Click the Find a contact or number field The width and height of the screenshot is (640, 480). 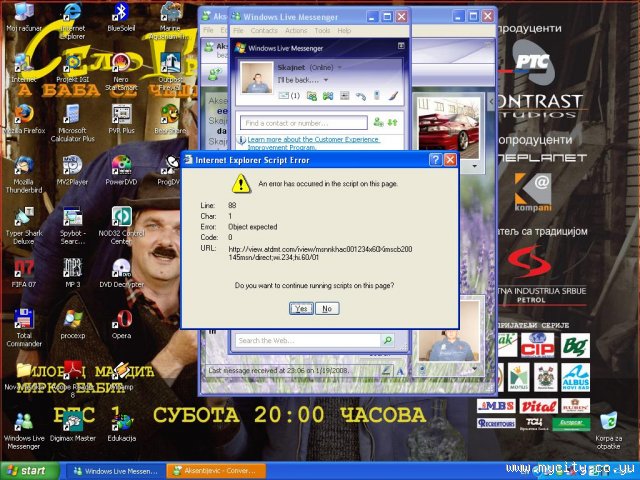click(x=304, y=123)
